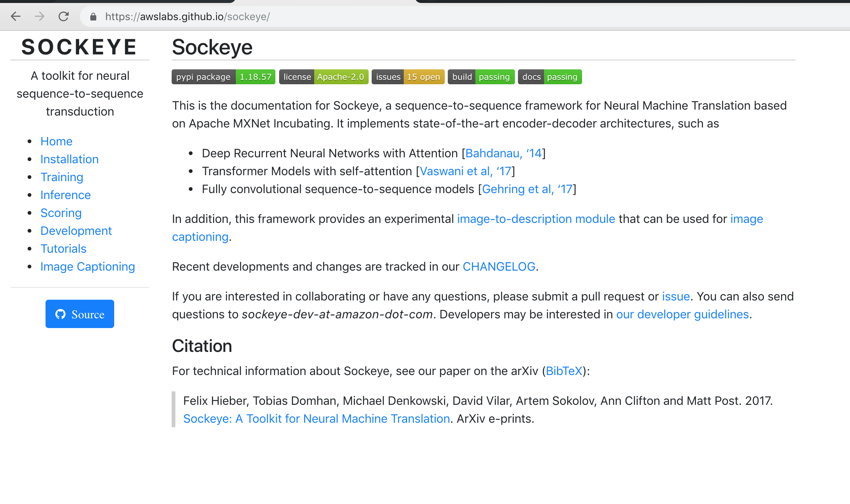
Task: Click the docs passing badge
Action: pos(550,77)
